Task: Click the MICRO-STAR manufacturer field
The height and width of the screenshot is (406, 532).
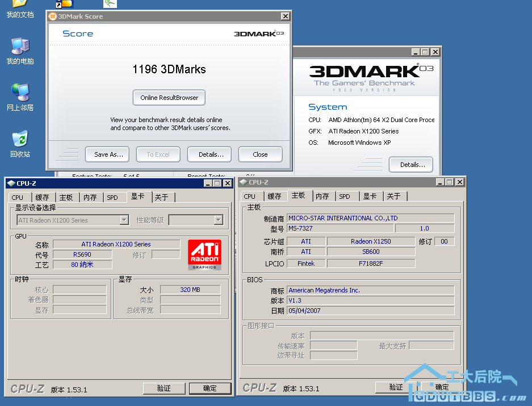Action: 371,218
